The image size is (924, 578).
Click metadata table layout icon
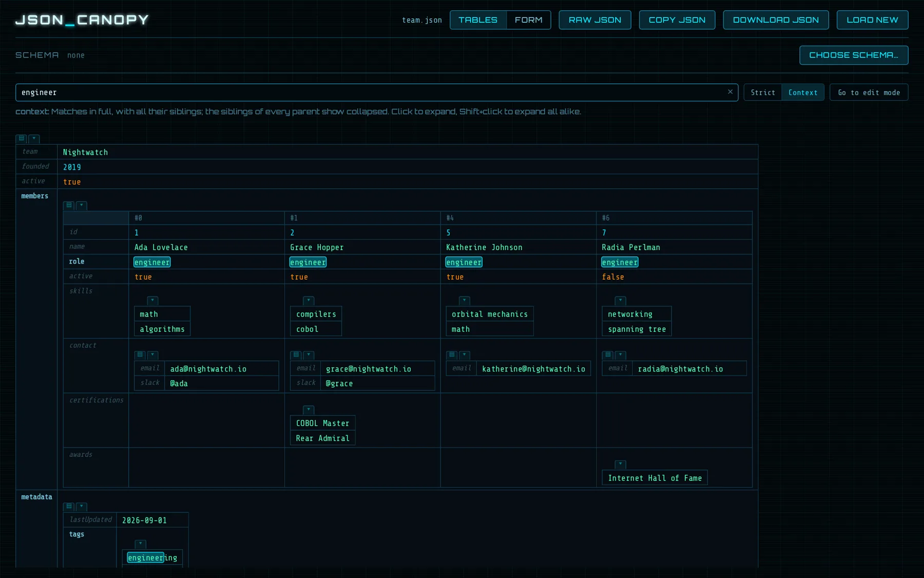coord(69,507)
